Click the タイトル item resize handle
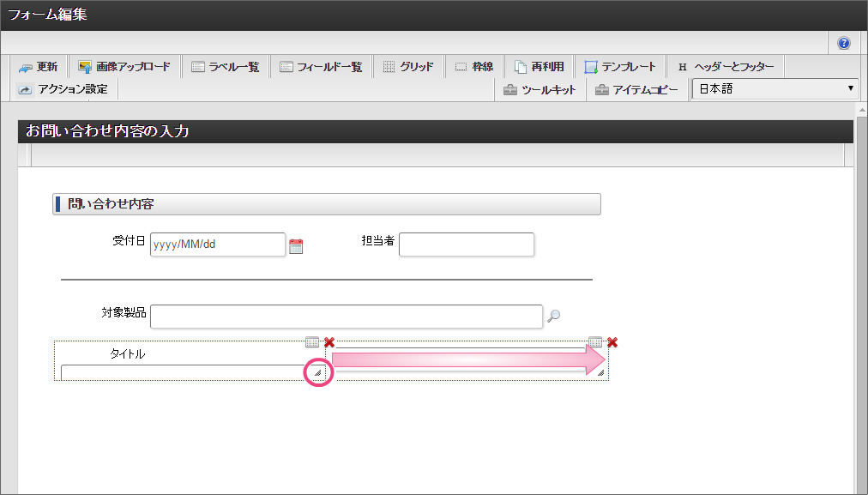The image size is (868, 495). [317, 372]
